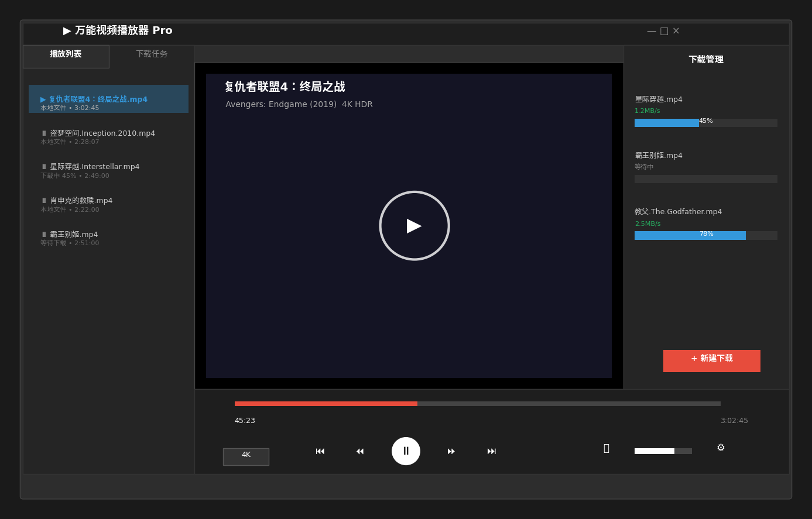Screen dimensions: 812x519
Task: Fast-forward the video playback
Action: pyautogui.click(x=451, y=451)
